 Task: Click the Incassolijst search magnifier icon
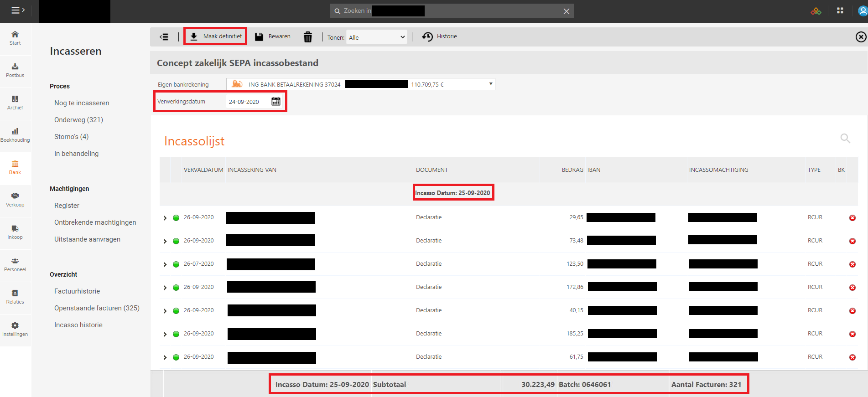(x=845, y=138)
